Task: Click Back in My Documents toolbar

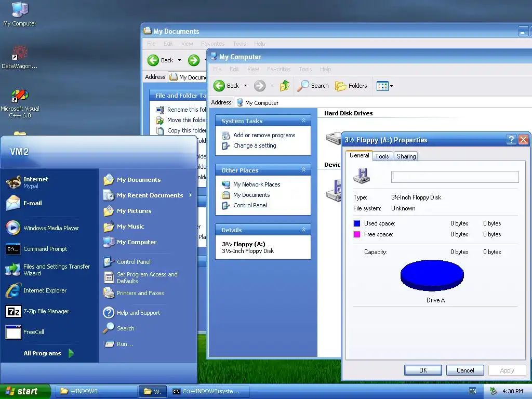Action: (x=161, y=60)
